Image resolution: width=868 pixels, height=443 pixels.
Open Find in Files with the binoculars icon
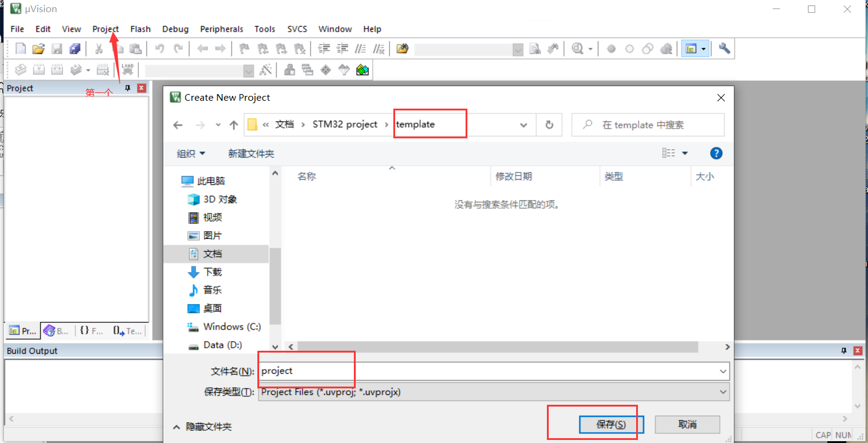click(x=402, y=48)
